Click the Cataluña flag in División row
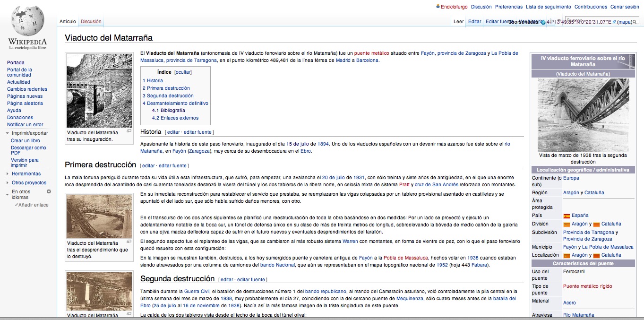 pos(596,224)
